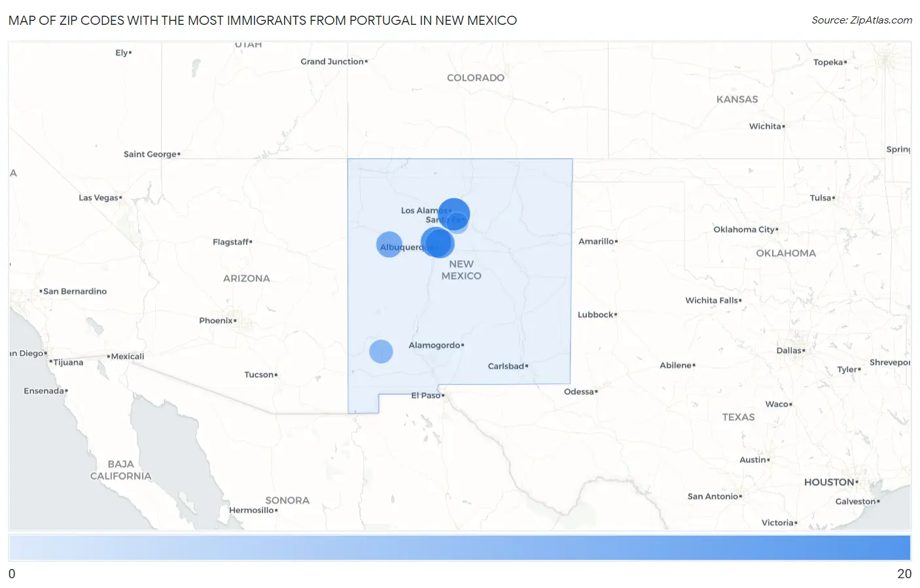Click the Tulsa city label

click(821, 198)
